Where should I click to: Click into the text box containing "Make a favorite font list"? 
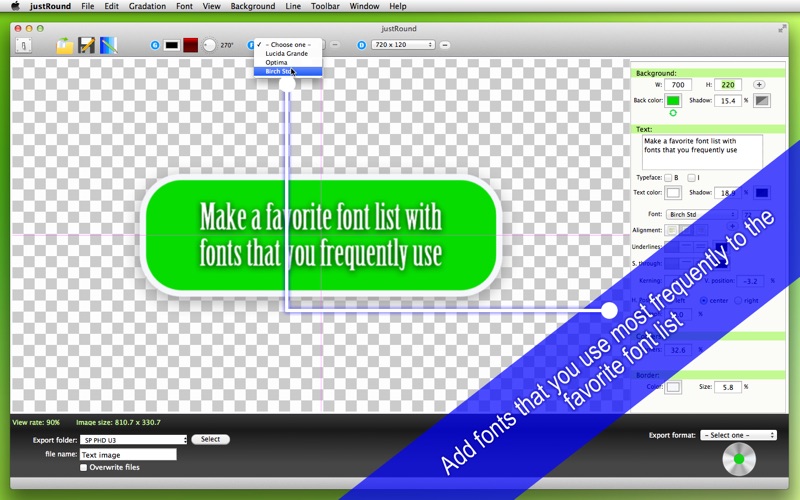point(702,152)
